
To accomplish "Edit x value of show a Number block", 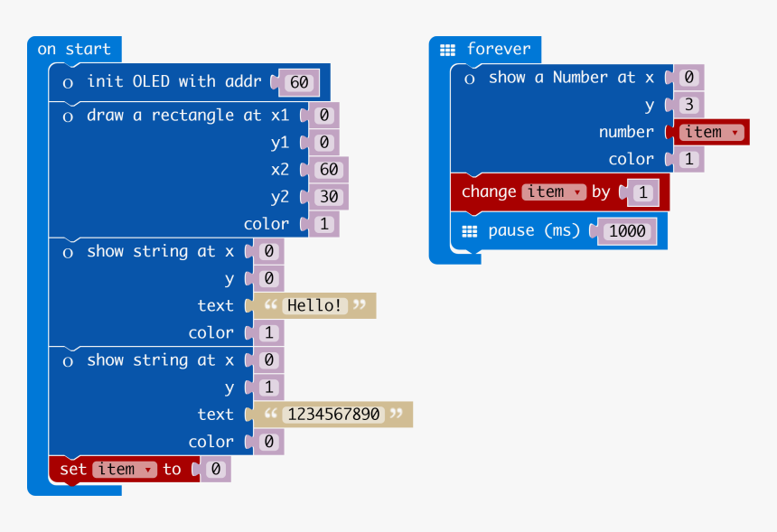I will (x=688, y=78).
